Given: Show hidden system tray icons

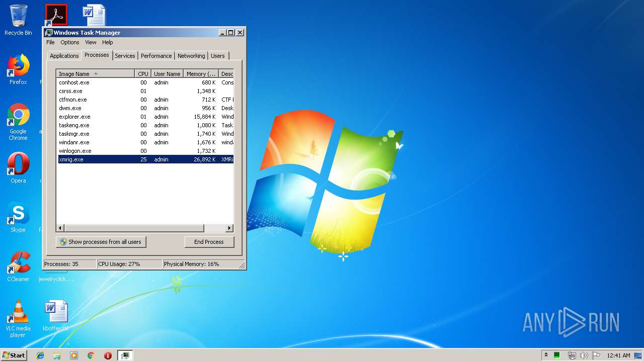Looking at the screenshot, I should 546,355.
